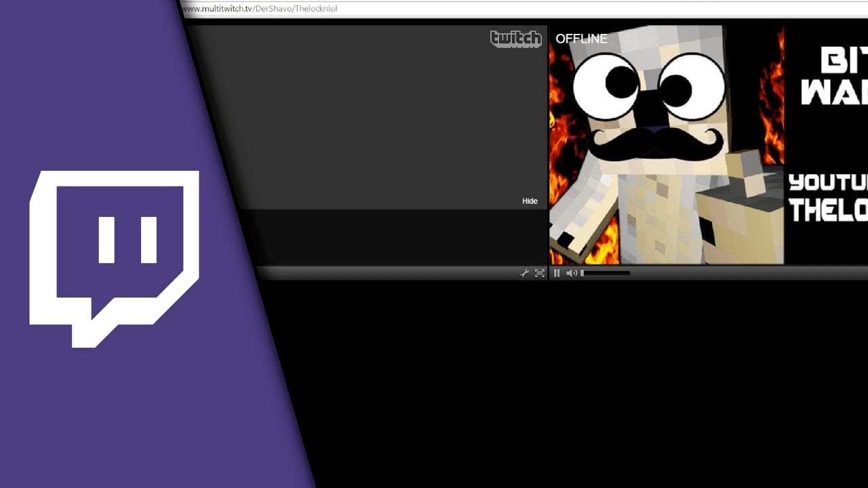868x488 pixels.
Task: Click the mustached Minecraft character image
Action: [x=667, y=145]
